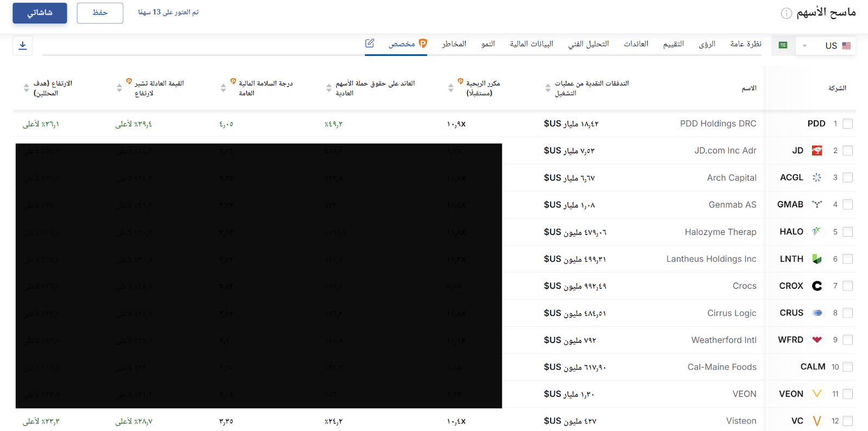Viewport: 868px width, 431px height.
Task: Open Lantheus Holdings Inc stock
Action: 711,259
